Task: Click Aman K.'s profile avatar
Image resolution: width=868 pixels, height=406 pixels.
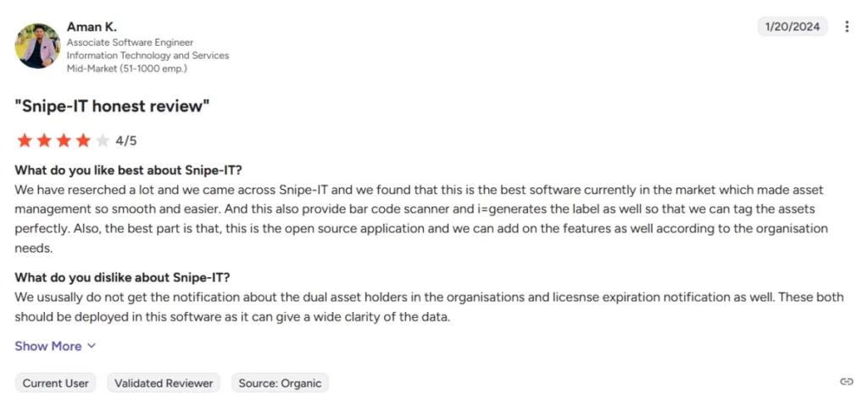Action: (x=37, y=46)
